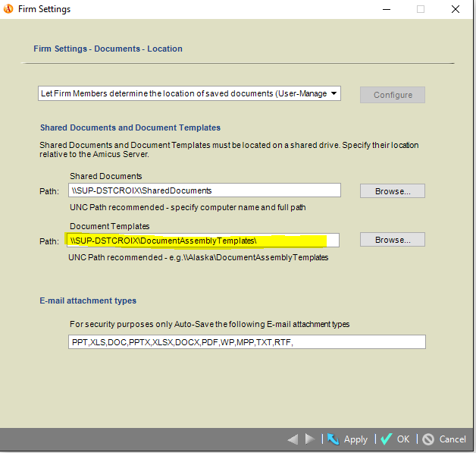Viewport: 476px width, 453px height.
Task: Click the E-mail attachment types heading
Action: (88, 300)
